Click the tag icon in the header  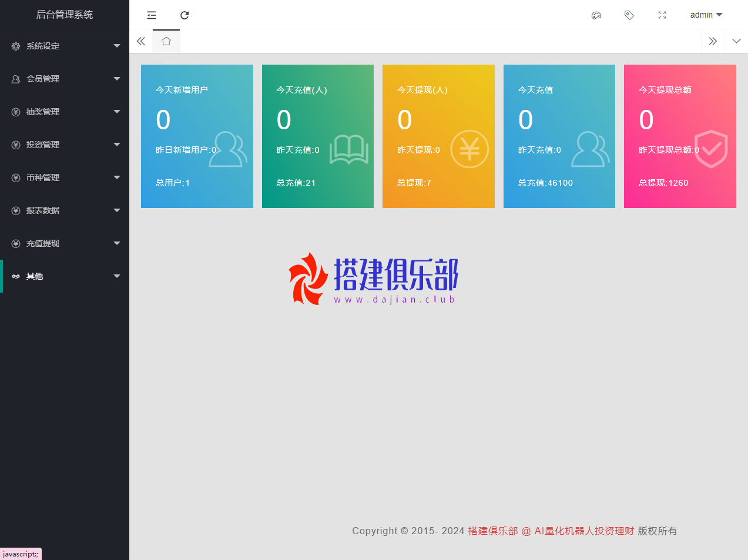click(629, 15)
